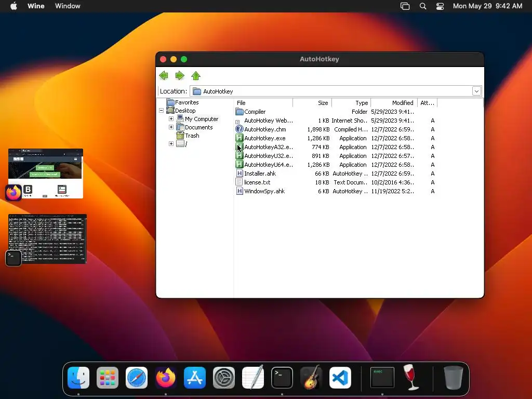
Task: Click the date and time in menu bar
Action: click(x=487, y=6)
